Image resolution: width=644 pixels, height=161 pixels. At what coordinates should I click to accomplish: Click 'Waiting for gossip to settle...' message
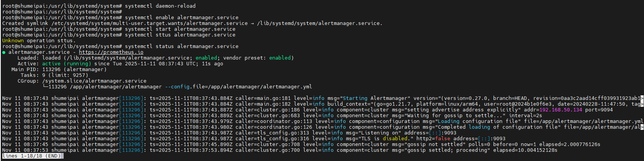455,116
